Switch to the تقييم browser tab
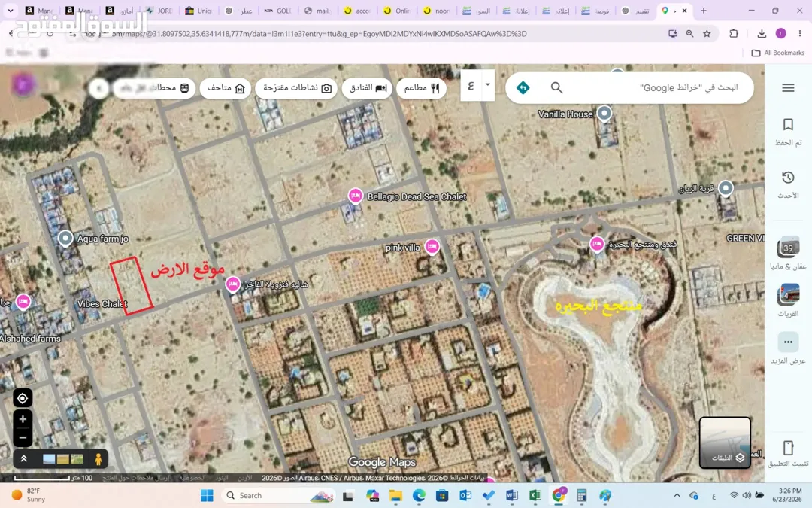This screenshot has height=508, width=812. coord(636,11)
